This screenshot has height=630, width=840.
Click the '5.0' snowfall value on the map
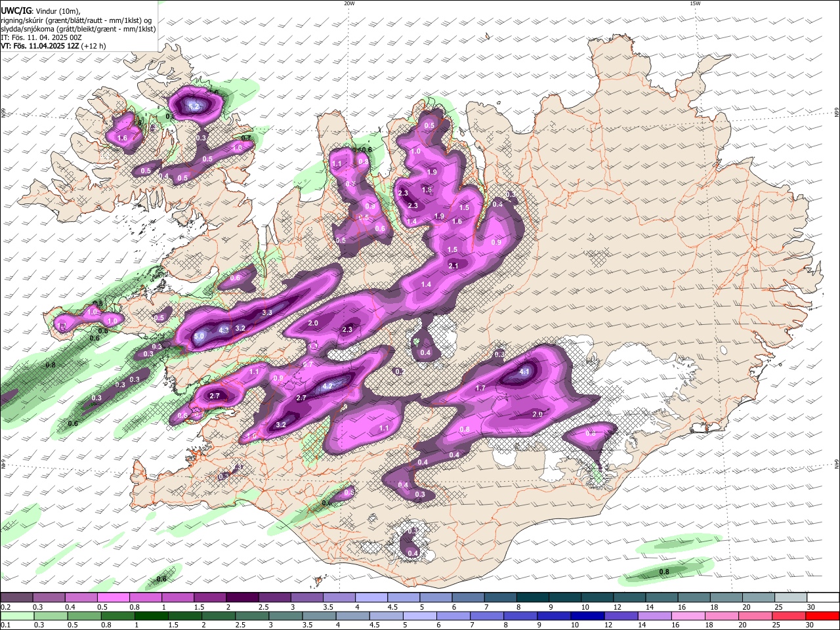[x=199, y=336]
